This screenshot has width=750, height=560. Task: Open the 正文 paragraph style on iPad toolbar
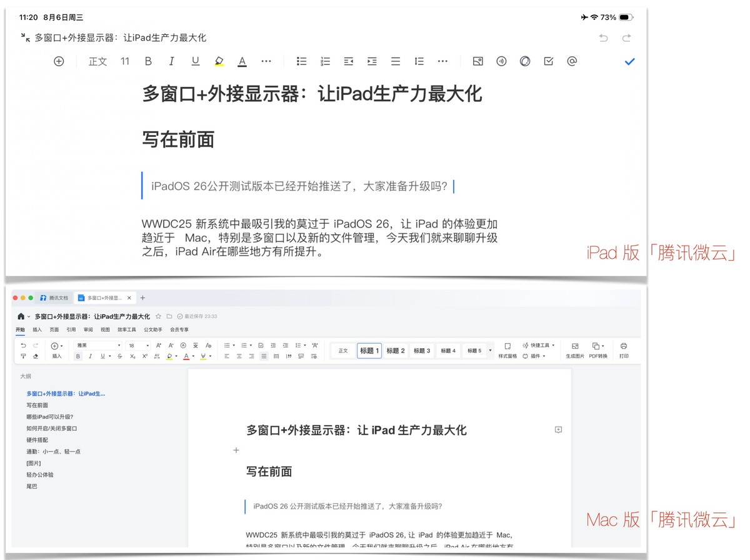(x=98, y=61)
